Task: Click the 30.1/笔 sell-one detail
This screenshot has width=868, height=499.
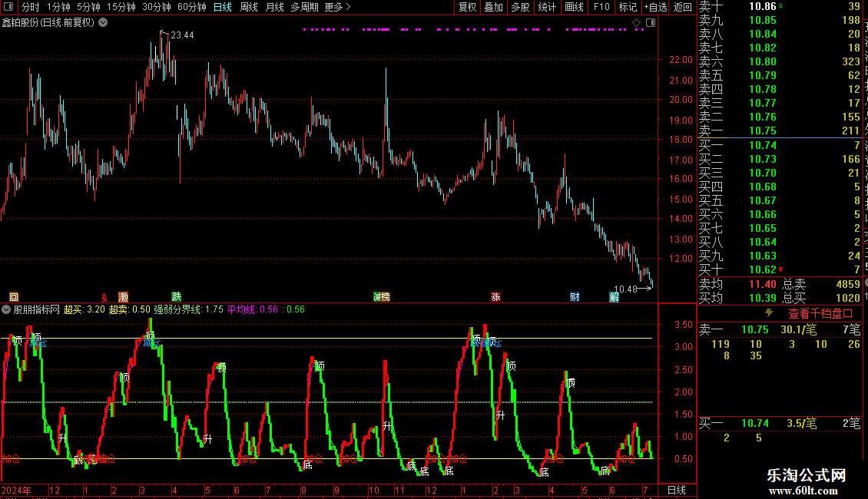Action: [x=799, y=330]
